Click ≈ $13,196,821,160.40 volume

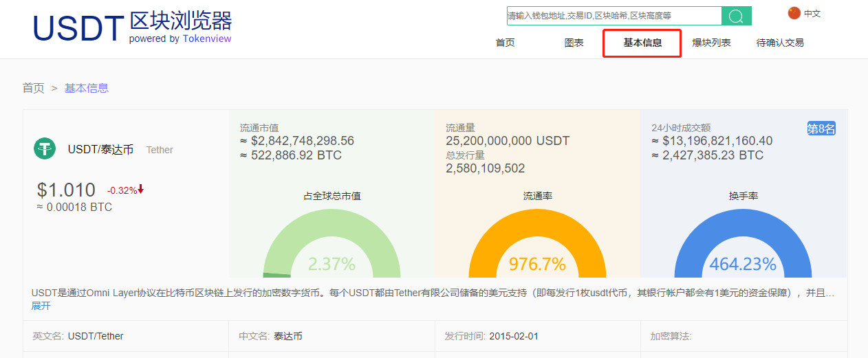coord(712,141)
